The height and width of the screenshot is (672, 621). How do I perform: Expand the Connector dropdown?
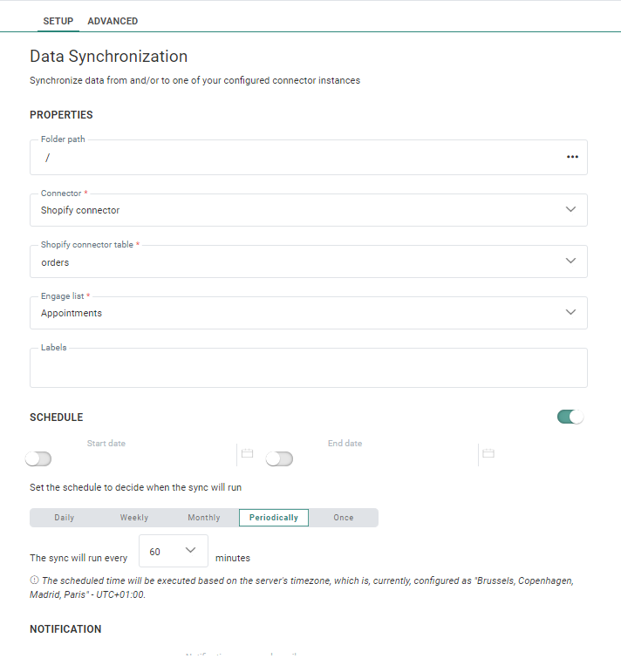coord(570,210)
